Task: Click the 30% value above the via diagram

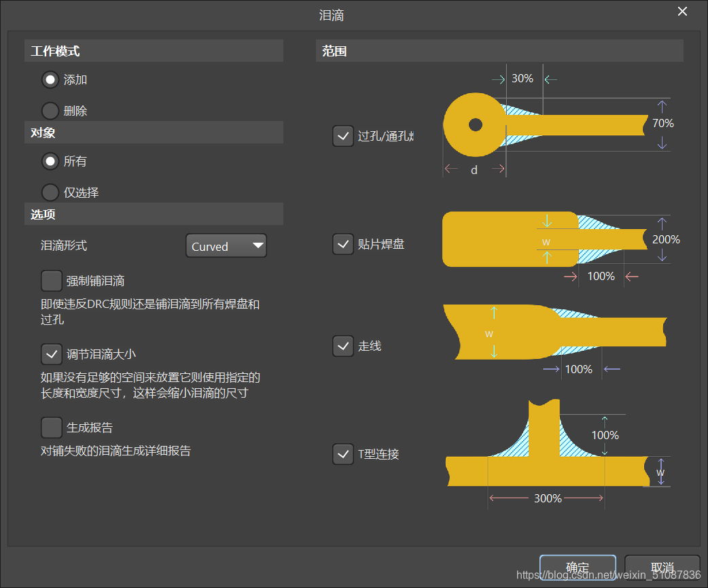Action: pyautogui.click(x=523, y=78)
